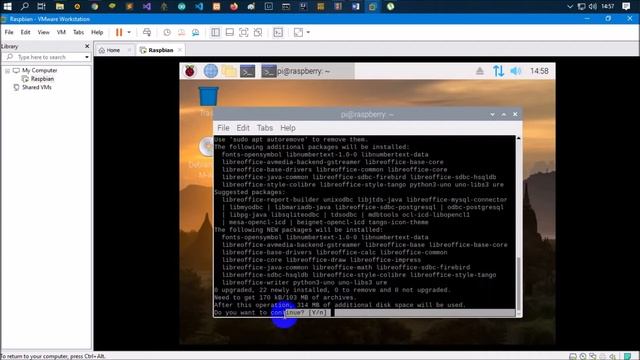Open VMware Help menu
Image resolution: width=640 pixels, height=360 pixels.
(x=97, y=32)
